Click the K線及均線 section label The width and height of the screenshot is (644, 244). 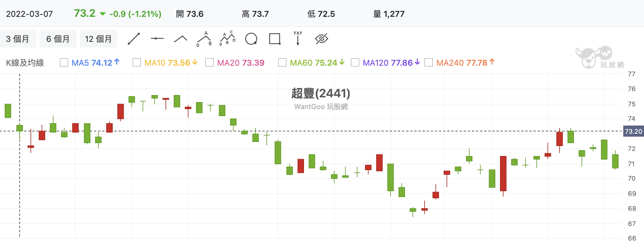tap(25, 63)
